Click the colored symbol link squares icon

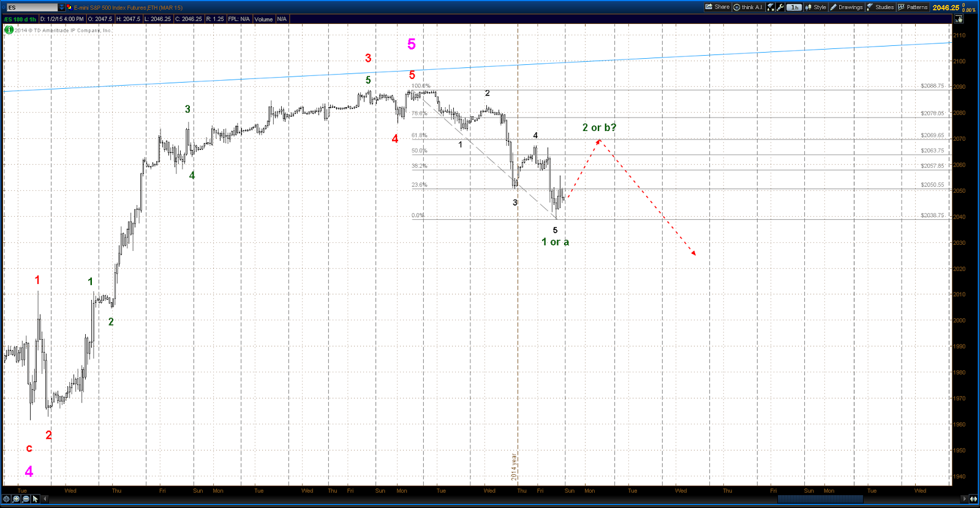click(x=69, y=7)
